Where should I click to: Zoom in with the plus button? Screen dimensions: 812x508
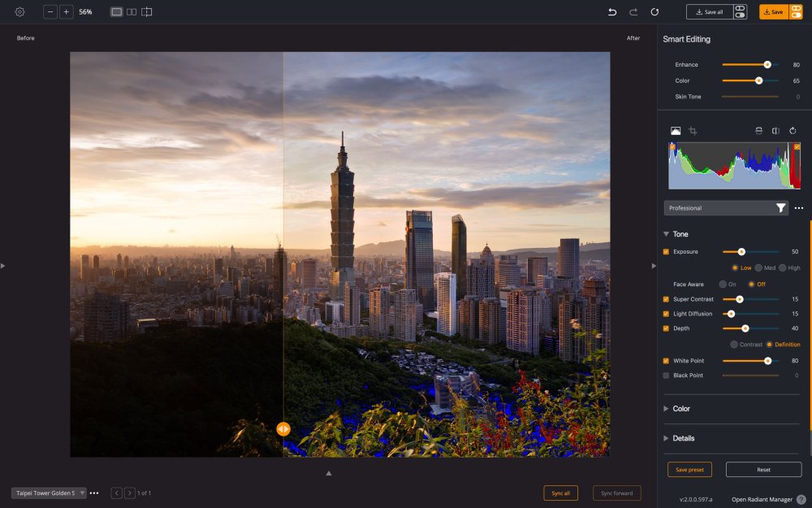67,12
